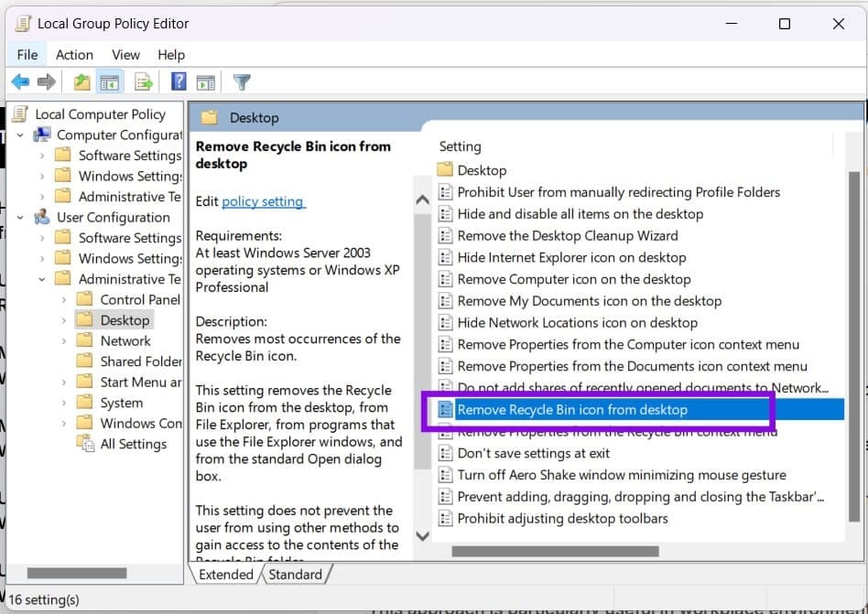Select the System tree node

(x=121, y=402)
